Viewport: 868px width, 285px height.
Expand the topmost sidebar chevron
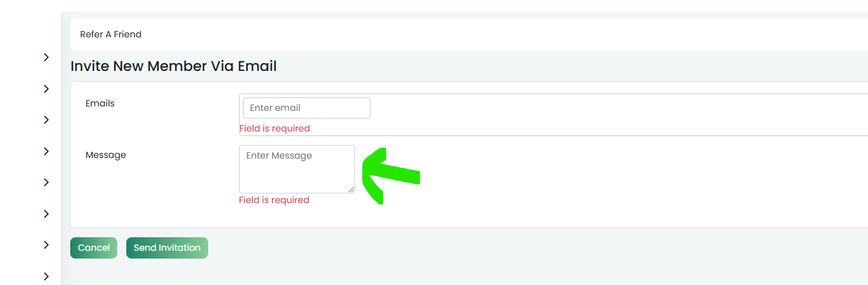click(x=46, y=57)
